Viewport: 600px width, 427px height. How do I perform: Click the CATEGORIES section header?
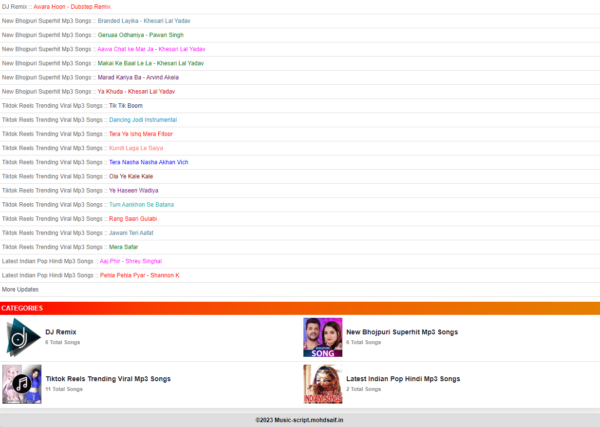(x=300, y=308)
